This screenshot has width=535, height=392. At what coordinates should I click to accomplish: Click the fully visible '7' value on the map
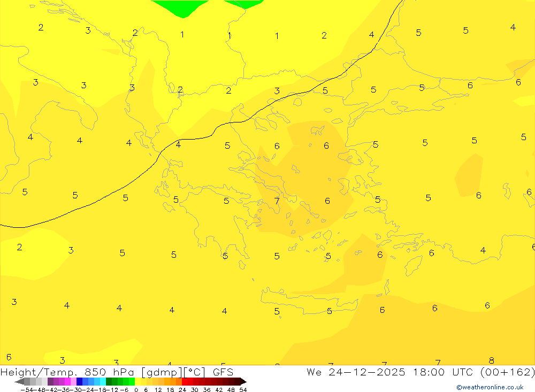pyautogui.click(x=277, y=201)
